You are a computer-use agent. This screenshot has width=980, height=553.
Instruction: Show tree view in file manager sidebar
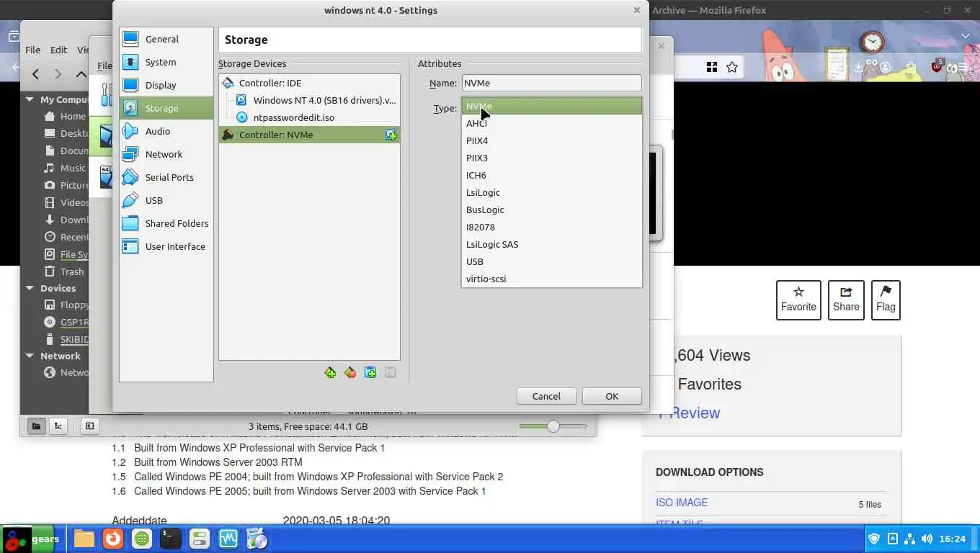(58, 426)
